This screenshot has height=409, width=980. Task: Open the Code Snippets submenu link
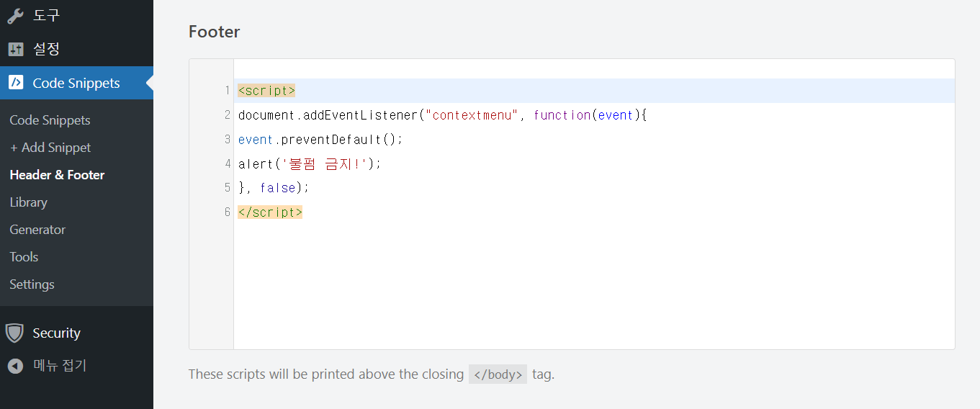point(50,120)
